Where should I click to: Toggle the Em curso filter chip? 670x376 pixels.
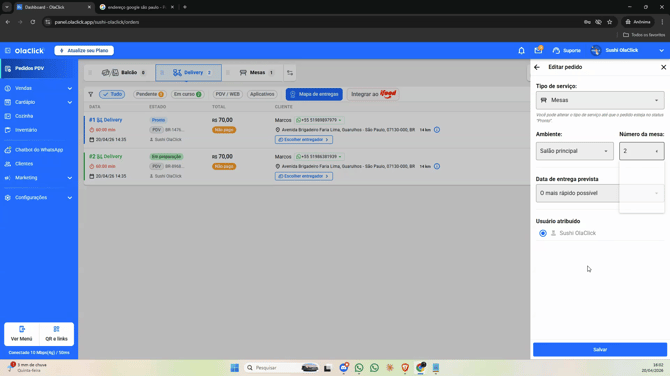[x=188, y=94]
